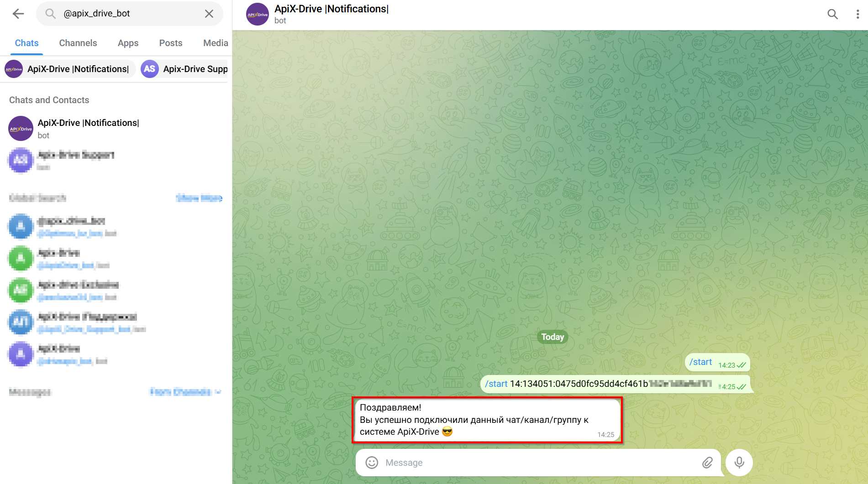
Task: Focus the Message input field
Action: 539,463
